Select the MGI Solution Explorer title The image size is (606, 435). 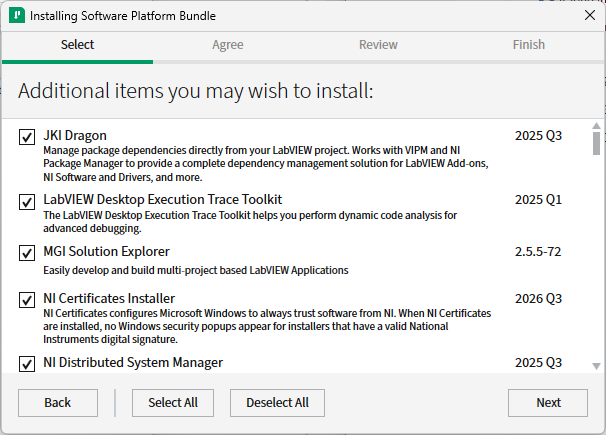[106, 251]
